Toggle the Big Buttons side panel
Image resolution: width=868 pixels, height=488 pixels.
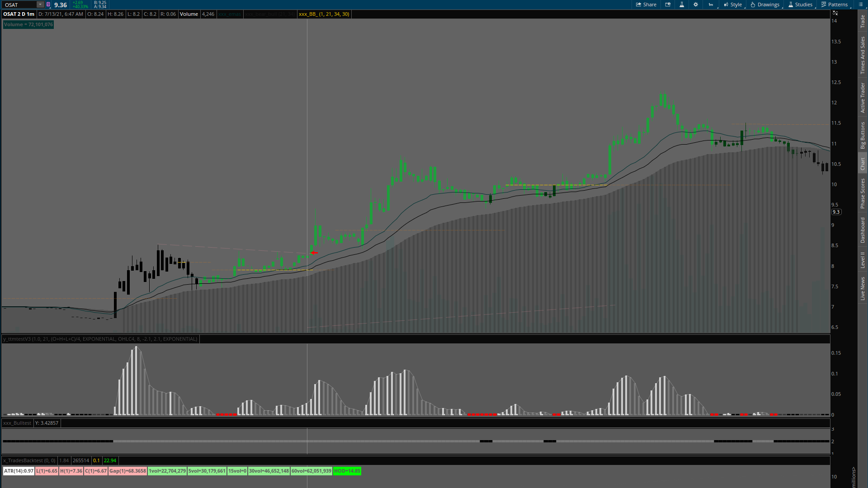pyautogui.click(x=863, y=135)
